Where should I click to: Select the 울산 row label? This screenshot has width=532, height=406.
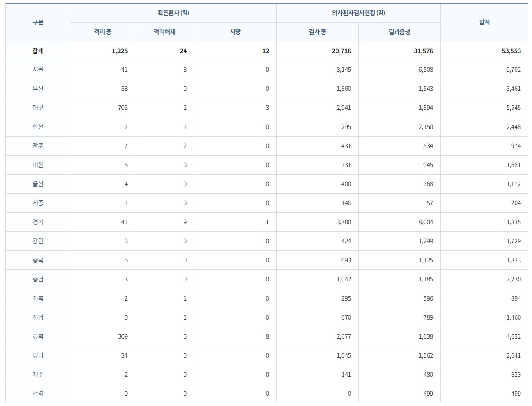tap(38, 184)
